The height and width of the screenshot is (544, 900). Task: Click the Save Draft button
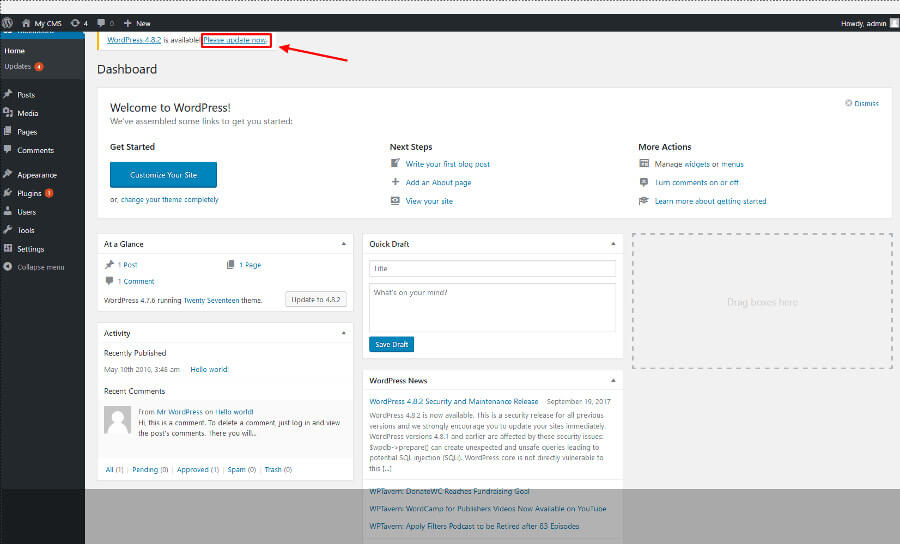click(x=391, y=344)
